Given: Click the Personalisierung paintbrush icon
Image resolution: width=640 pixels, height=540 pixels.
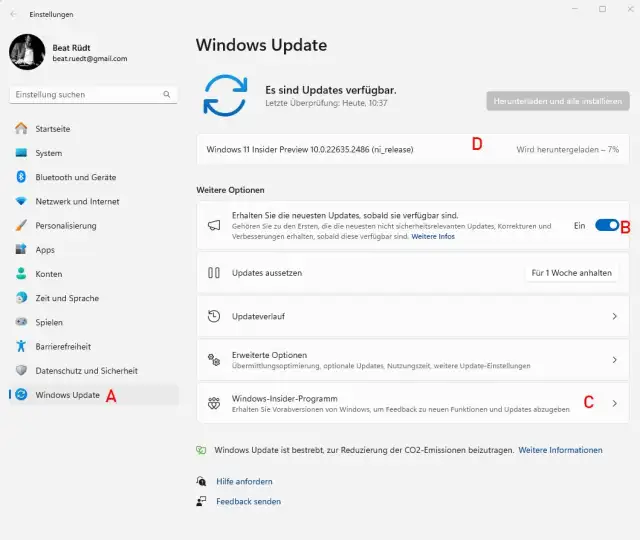Looking at the screenshot, I should tap(21, 225).
